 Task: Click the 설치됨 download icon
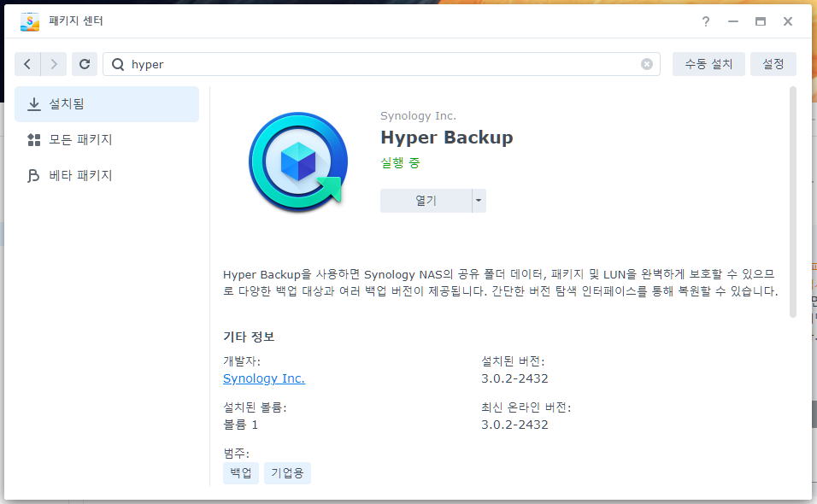click(x=34, y=104)
